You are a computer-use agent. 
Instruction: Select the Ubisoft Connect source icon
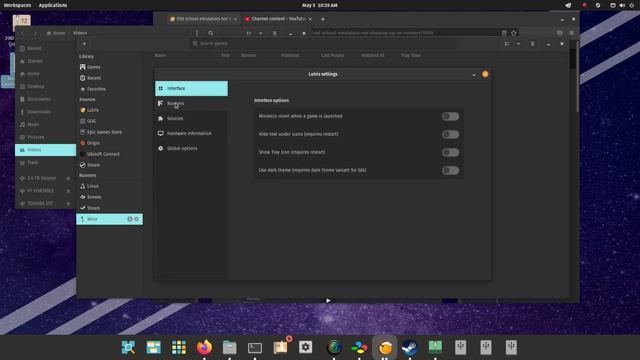[x=82, y=154]
